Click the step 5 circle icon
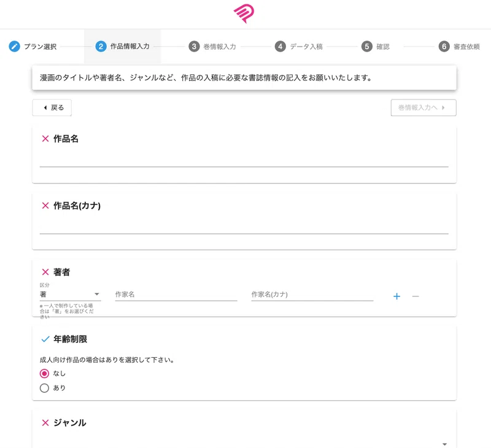The image size is (491, 448). pos(366,46)
